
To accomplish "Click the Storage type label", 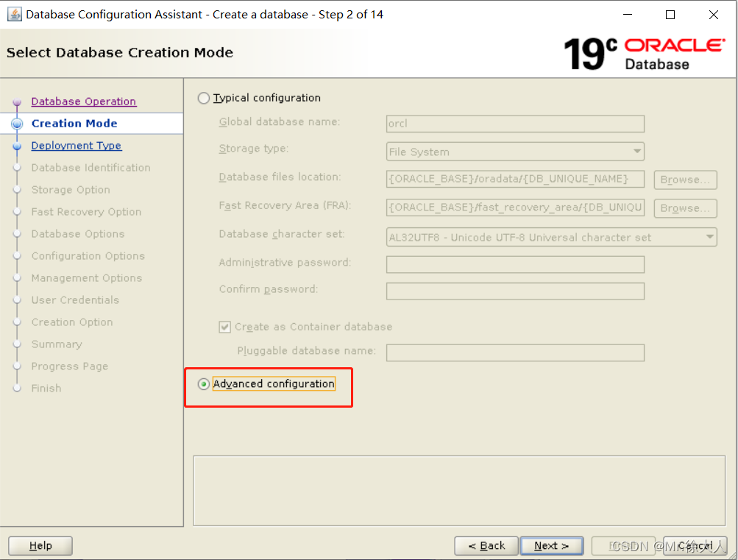I will [x=254, y=149].
